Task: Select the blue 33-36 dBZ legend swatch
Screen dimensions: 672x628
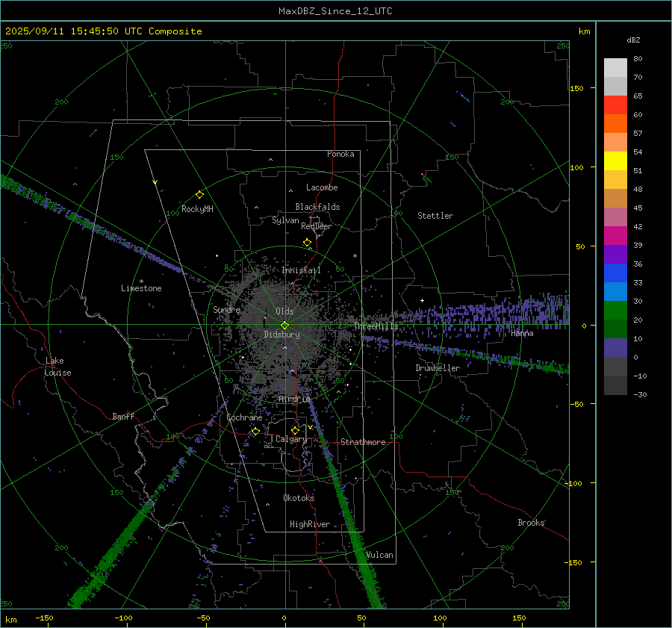Action: tap(615, 273)
